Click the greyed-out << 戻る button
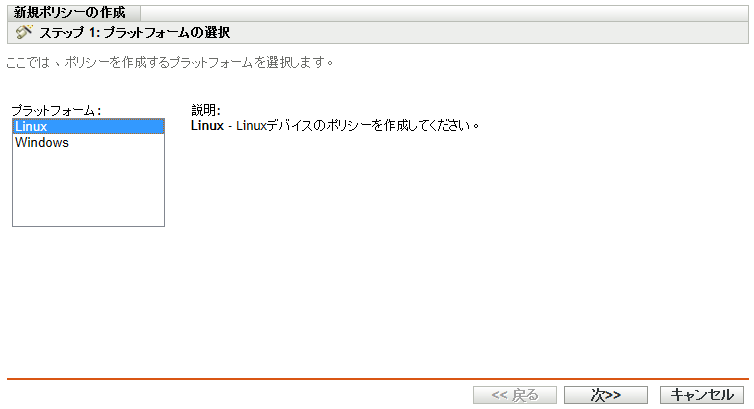 [515, 395]
